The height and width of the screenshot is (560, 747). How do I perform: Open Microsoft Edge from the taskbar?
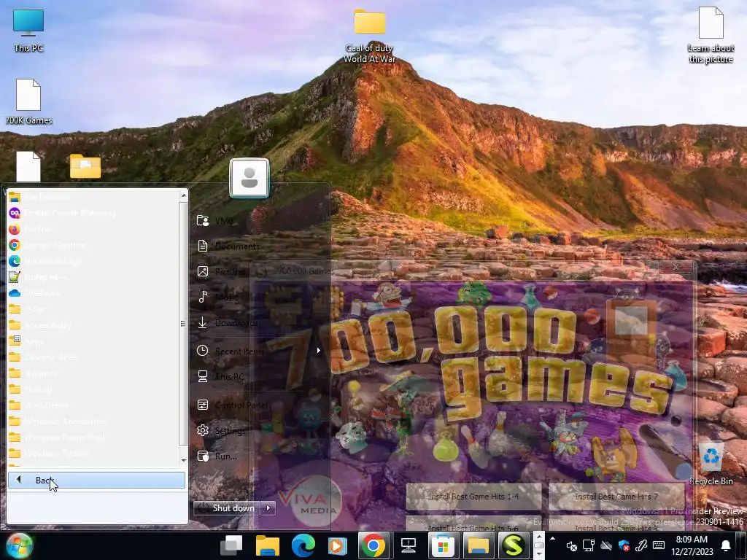click(303, 545)
